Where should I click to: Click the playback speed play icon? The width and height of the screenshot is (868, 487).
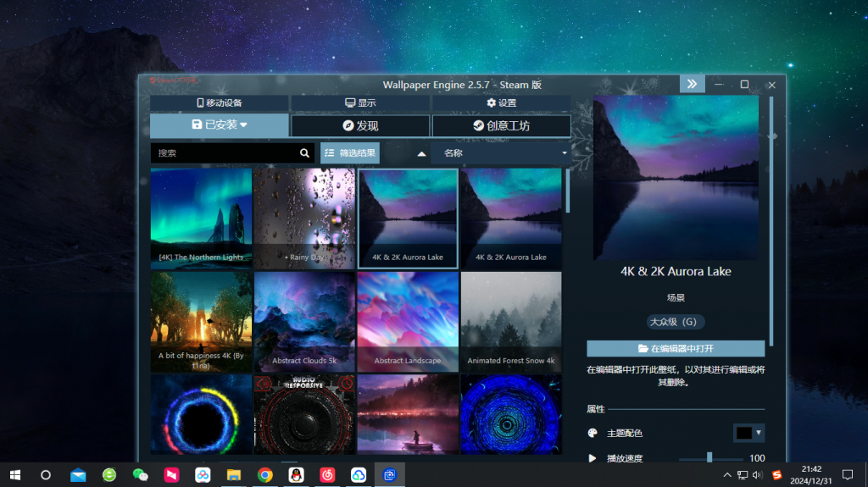(593, 458)
